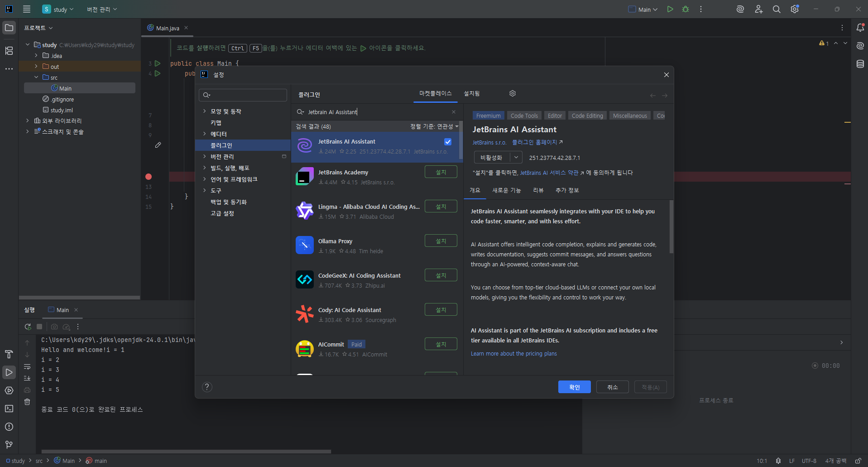Open the 새로운 기능 tab
Screen dimensions: 868x467
pyautogui.click(x=507, y=190)
